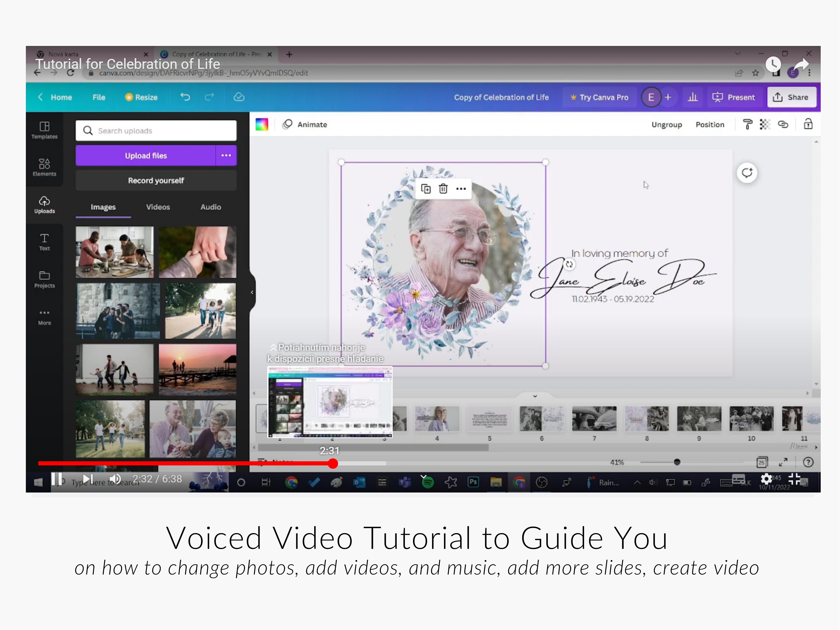Image resolution: width=840 pixels, height=630 pixels.
Task: Open the three-dot menu on floating toolbar
Action: (461, 189)
